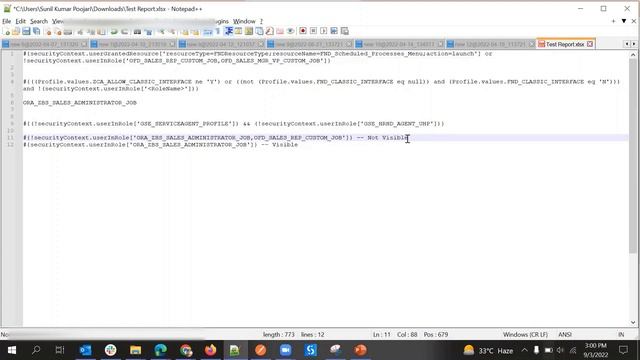
Task: Click the editor scrollbar down arrow
Action: [x=633, y=322]
